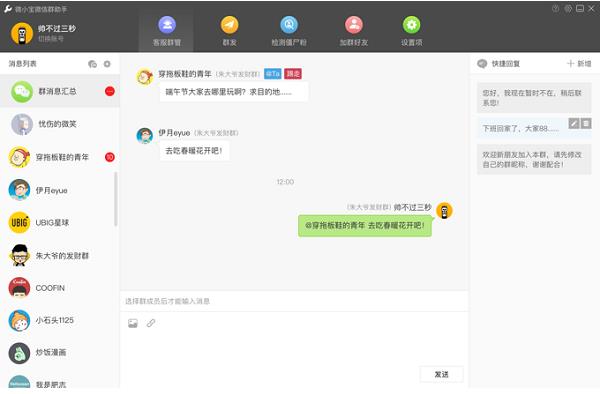Open the 客服群管 tab icon
This screenshot has height=394, width=615.
[167, 25]
